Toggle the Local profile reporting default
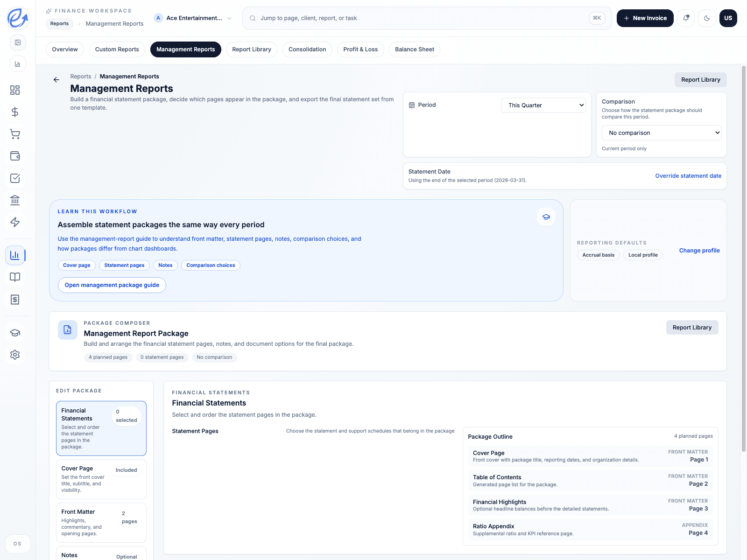The image size is (747, 560). 643,255
